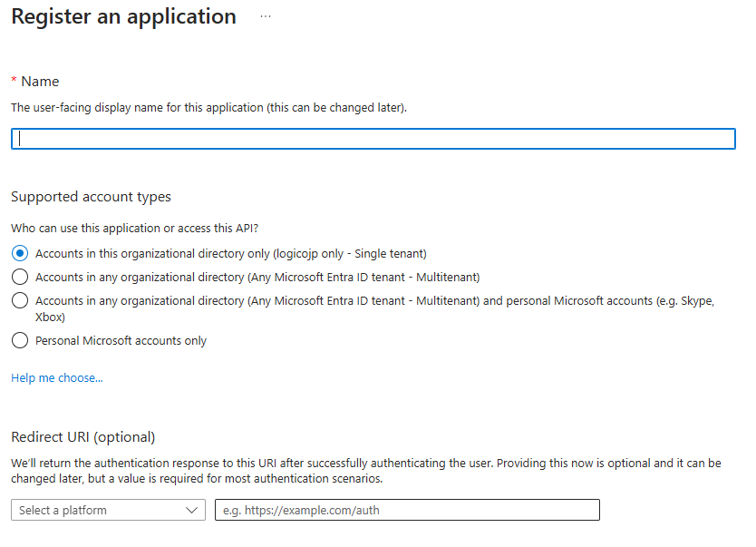Click the red required asterisk beside Name

pyautogui.click(x=14, y=82)
